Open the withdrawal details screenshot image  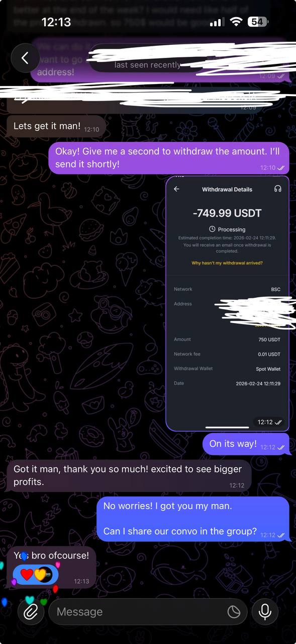coord(228,303)
